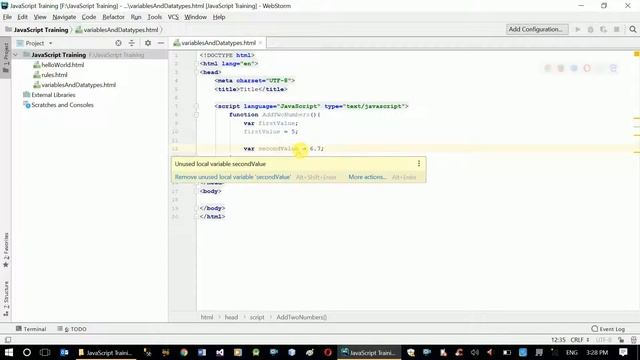
Task: Open the View menu
Action: point(40,17)
